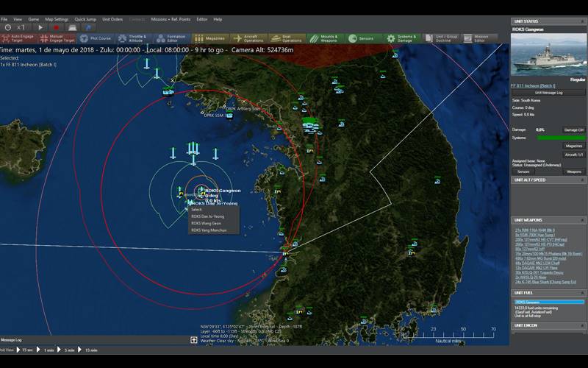The width and height of the screenshot is (588, 368).
Task: Click the Unit Message Log button
Action: click(x=548, y=93)
